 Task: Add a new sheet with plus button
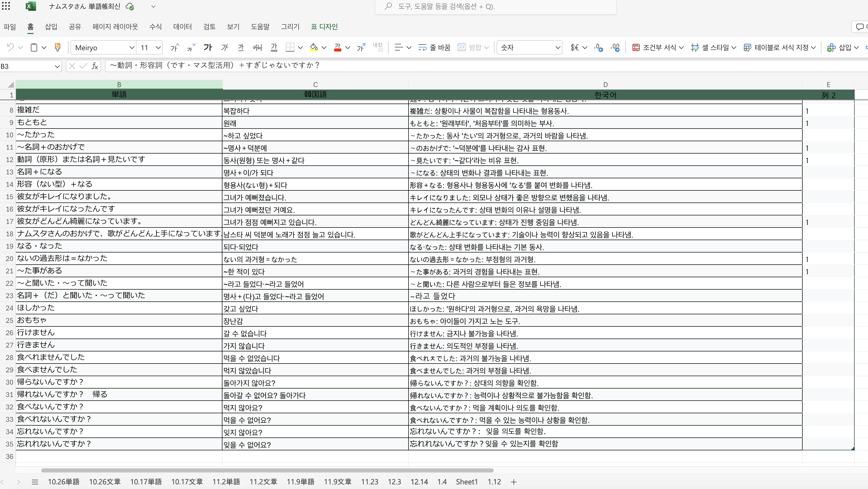(x=514, y=482)
